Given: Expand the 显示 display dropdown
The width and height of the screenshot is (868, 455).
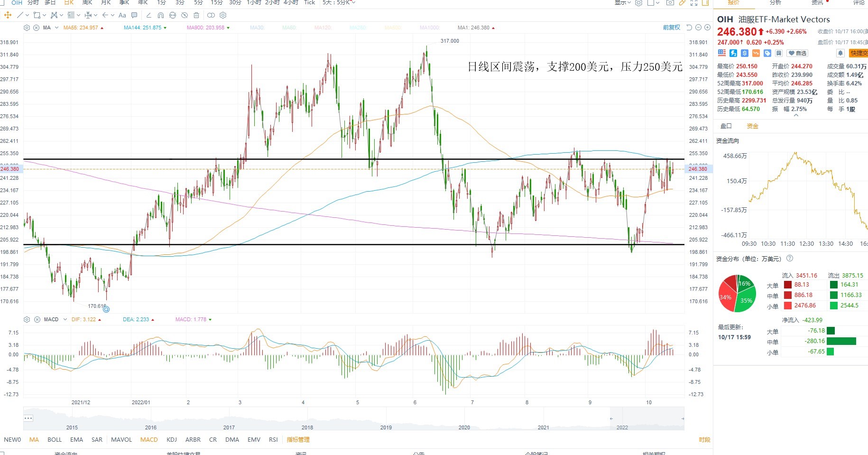Looking at the screenshot, I should [622, 3].
